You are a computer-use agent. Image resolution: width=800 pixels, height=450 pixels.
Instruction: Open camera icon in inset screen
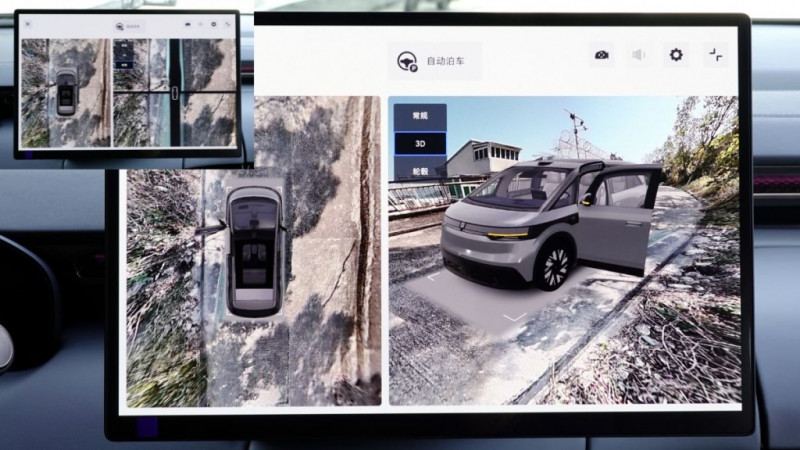[x=188, y=24]
